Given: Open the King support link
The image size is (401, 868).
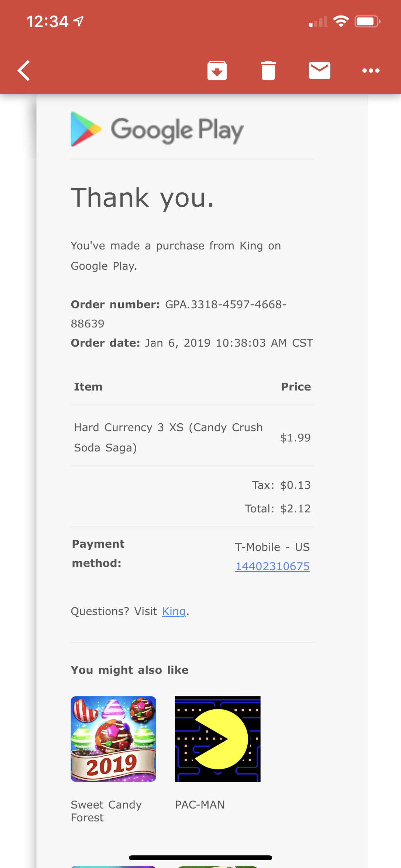Looking at the screenshot, I should click(x=174, y=611).
